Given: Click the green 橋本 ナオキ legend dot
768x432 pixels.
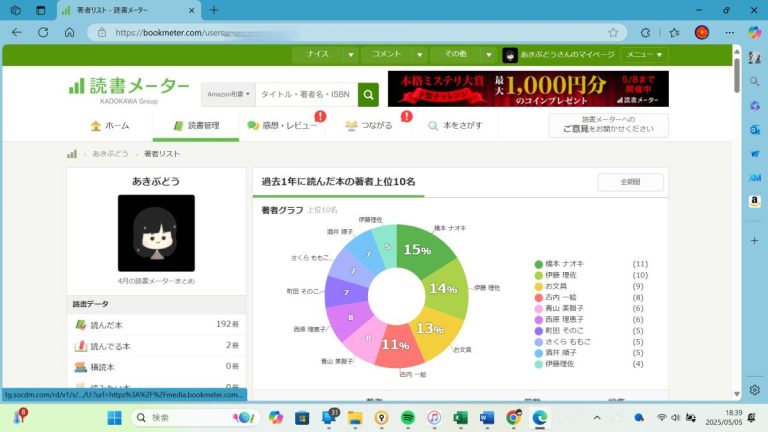Looking at the screenshot, I should pos(539,264).
